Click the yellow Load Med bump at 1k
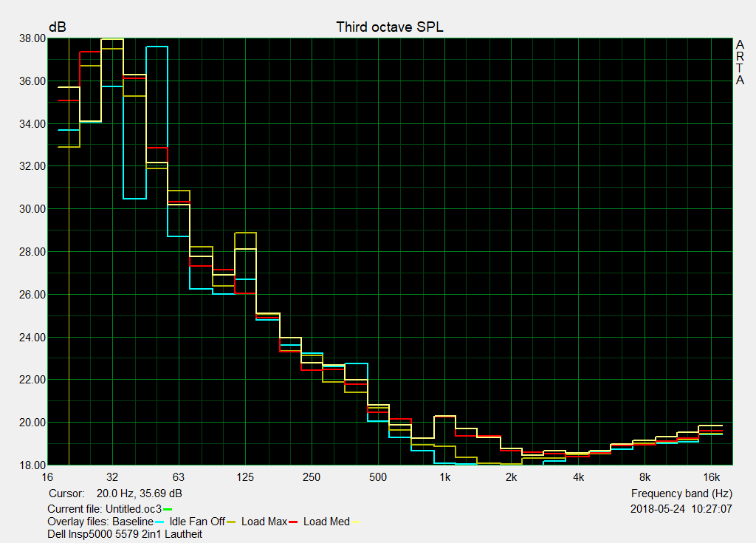 point(444,416)
